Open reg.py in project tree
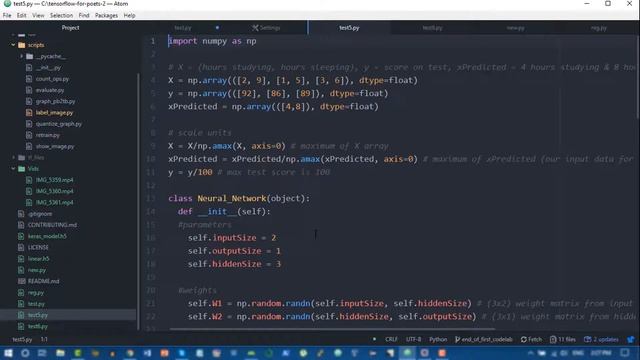Viewport: 640px width, 360px height. 36,293
